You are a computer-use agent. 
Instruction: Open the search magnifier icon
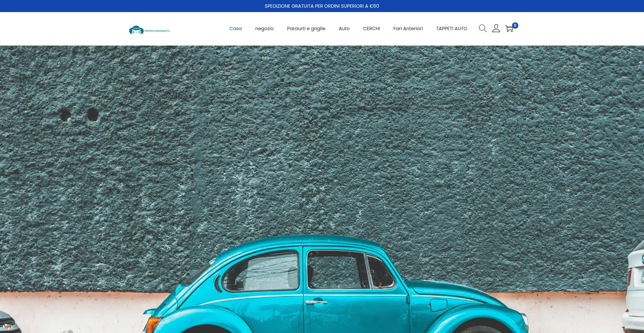pyautogui.click(x=483, y=29)
